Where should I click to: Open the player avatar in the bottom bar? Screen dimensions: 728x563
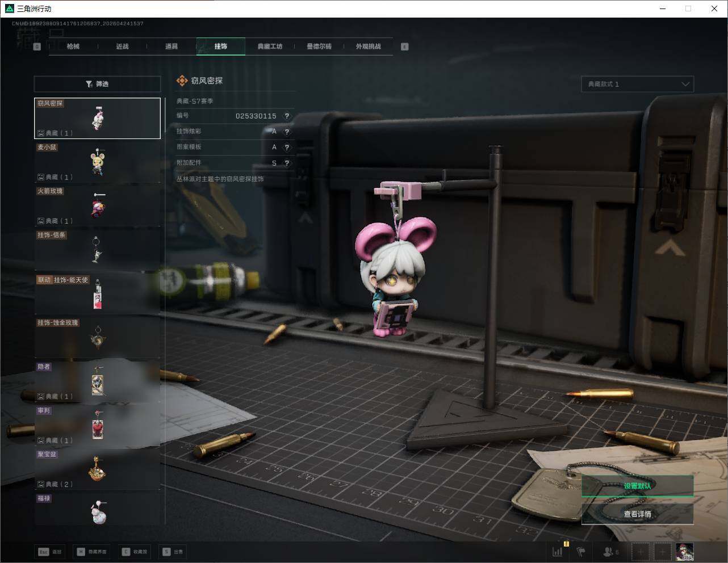tap(684, 552)
